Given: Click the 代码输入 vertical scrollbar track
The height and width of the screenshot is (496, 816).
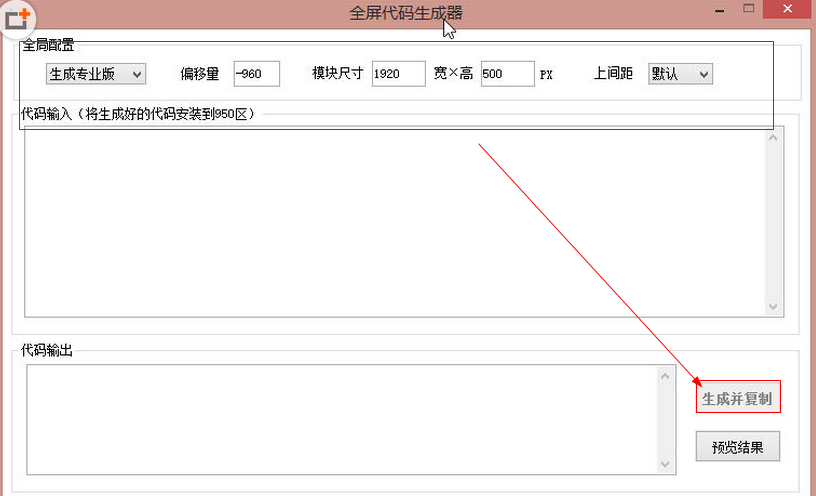Looking at the screenshot, I should (x=774, y=220).
